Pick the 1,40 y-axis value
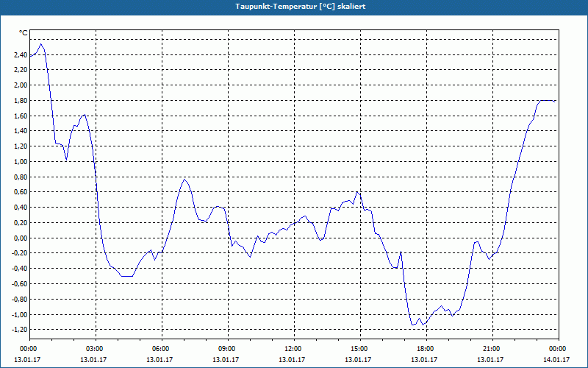Image resolution: width=588 pixels, height=368 pixels. click(x=21, y=131)
